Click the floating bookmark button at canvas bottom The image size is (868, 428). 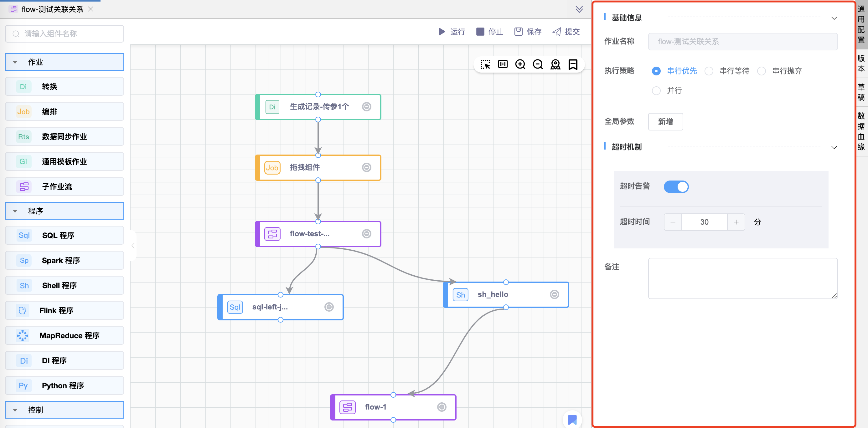572,419
